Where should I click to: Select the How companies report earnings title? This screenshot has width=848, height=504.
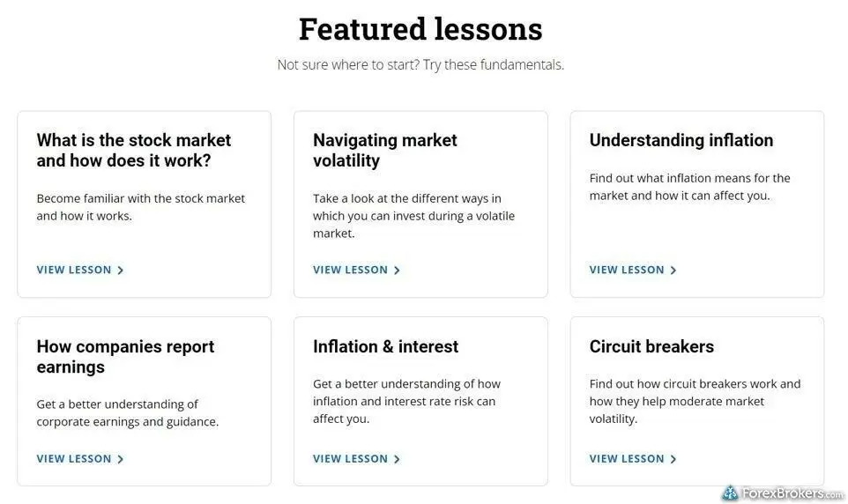[125, 356]
